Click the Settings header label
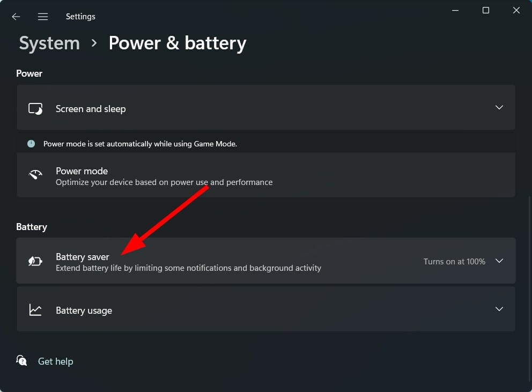Image resolution: width=532 pixels, height=392 pixels. click(x=80, y=16)
